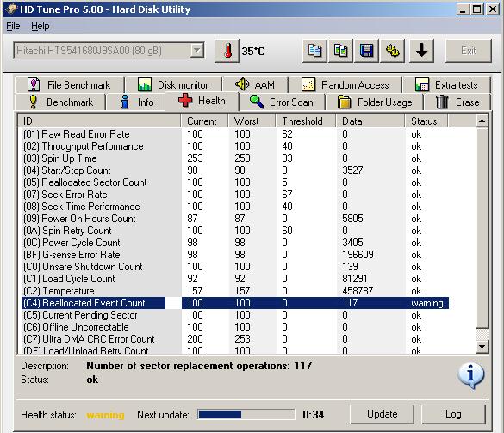Select the Seek Time Performance row
This screenshot has width=504, height=433.
click(x=234, y=207)
